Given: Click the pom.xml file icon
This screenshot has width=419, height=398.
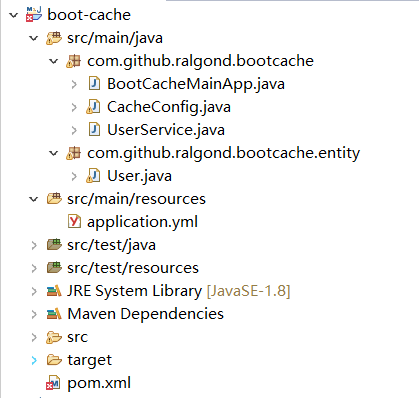Looking at the screenshot, I should 54,383.
